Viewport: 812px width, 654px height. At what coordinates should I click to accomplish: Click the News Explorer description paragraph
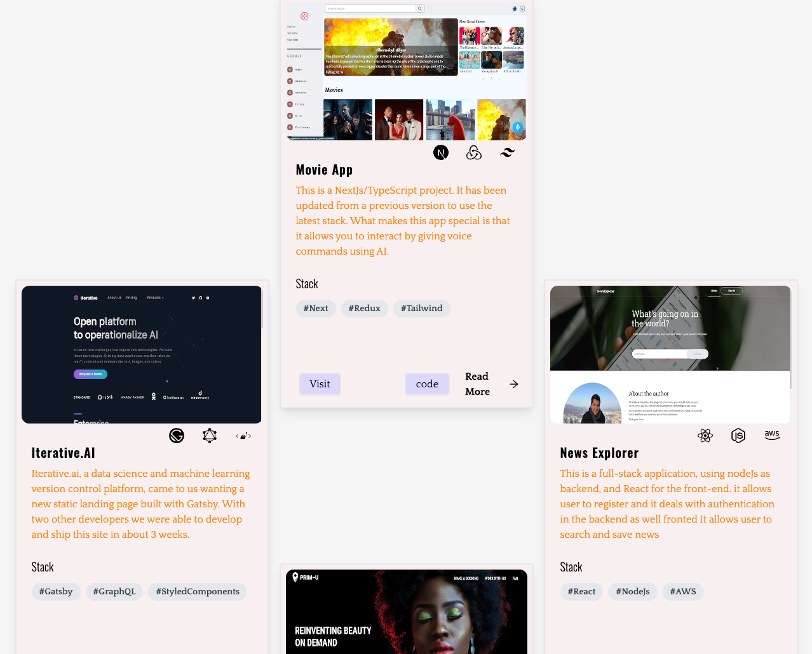point(667,504)
